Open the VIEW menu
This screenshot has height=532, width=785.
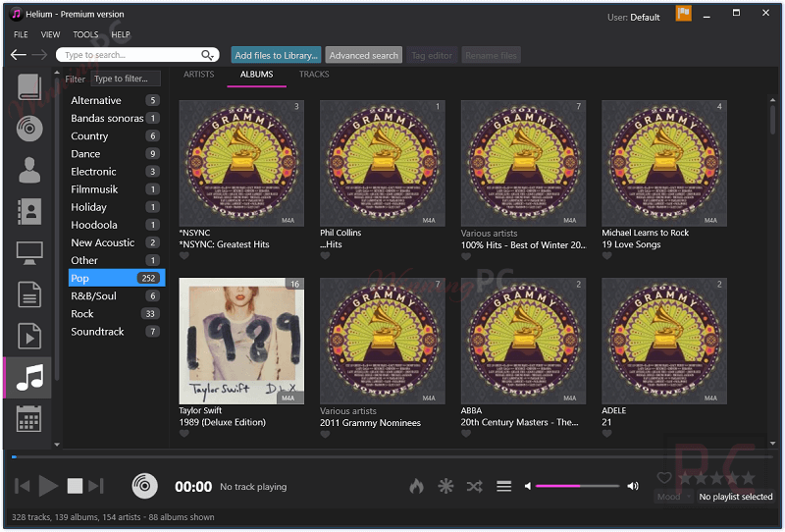pyautogui.click(x=50, y=34)
